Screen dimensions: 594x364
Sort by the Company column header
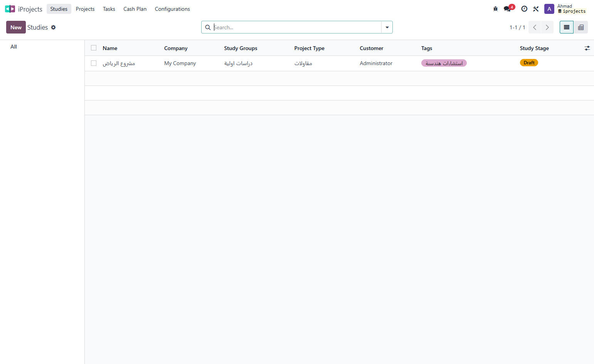[176, 48]
